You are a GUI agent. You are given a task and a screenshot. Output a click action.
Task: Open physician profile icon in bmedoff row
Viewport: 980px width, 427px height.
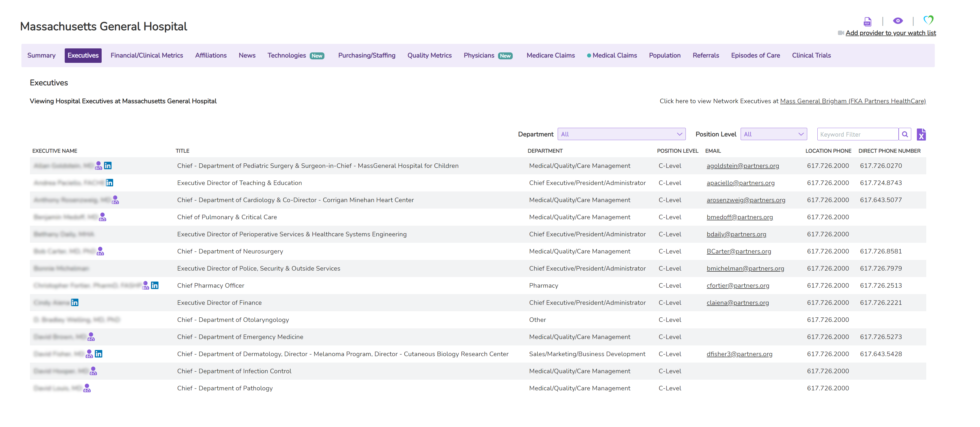pyautogui.click(x=102, y=217)
